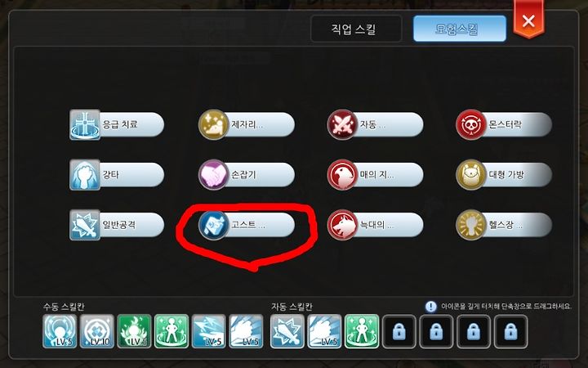
Task: Tap the 대형 가방 backpack skill icon
Action: (471, 175)
